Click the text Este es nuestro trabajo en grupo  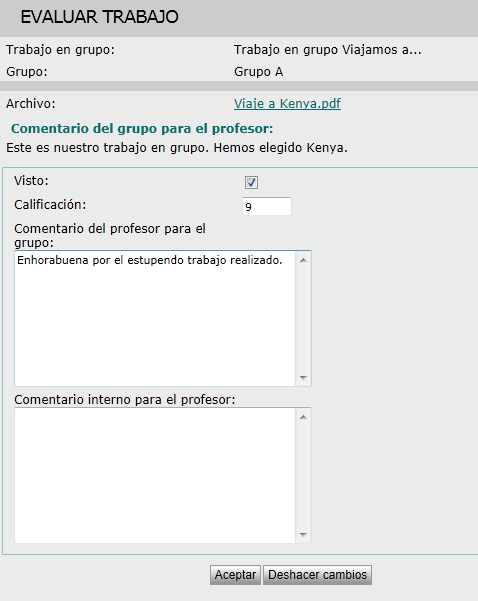click(108, 148)
